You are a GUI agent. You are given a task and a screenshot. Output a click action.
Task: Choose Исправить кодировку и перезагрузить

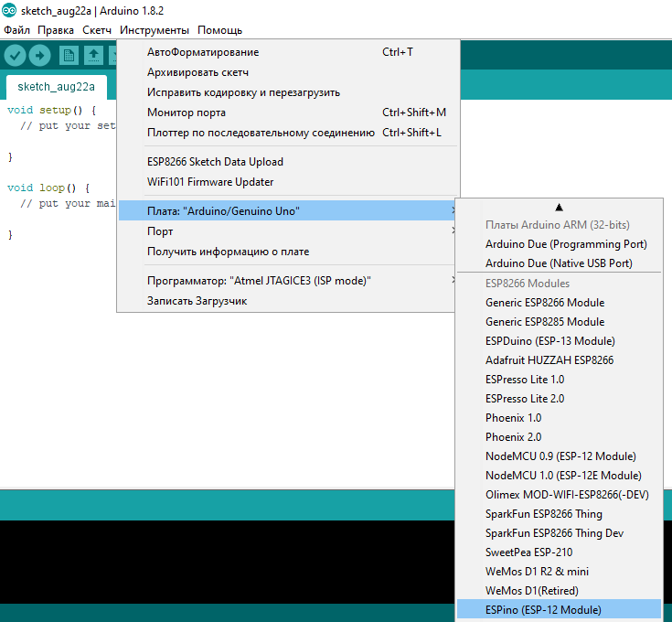click(x=288, y=92)
